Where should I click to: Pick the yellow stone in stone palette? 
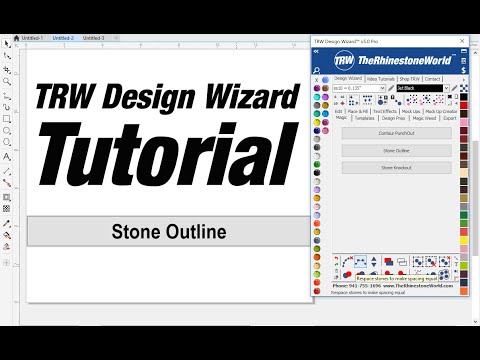(x=317, y=122)
